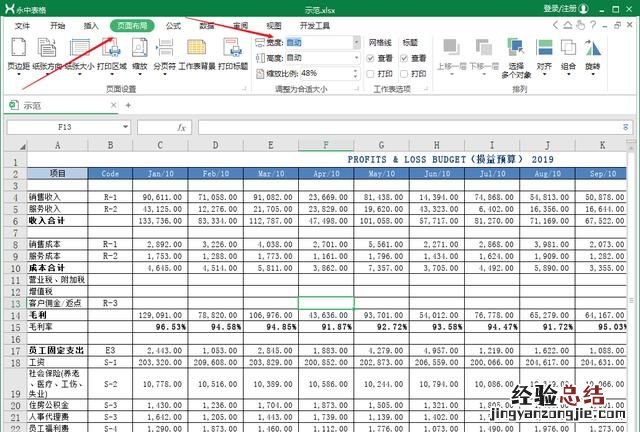640x432 pixels.
Task: Expand the 高度 (Height) dropdown
Action: tap(354, 58)
